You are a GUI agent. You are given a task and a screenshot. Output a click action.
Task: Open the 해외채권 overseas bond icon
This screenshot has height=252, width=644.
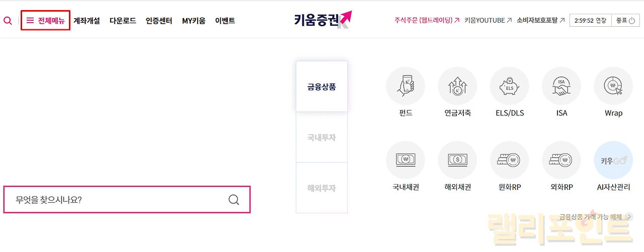click(x=457, y=160)
